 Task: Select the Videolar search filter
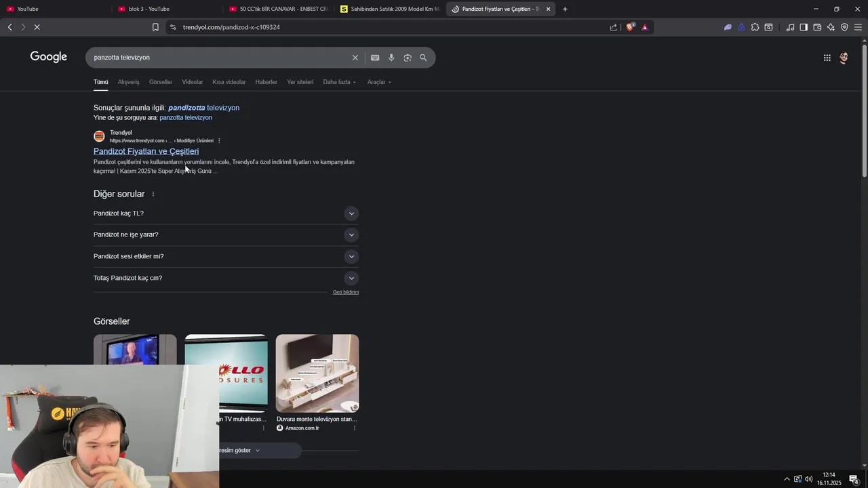tap(193, 82)
